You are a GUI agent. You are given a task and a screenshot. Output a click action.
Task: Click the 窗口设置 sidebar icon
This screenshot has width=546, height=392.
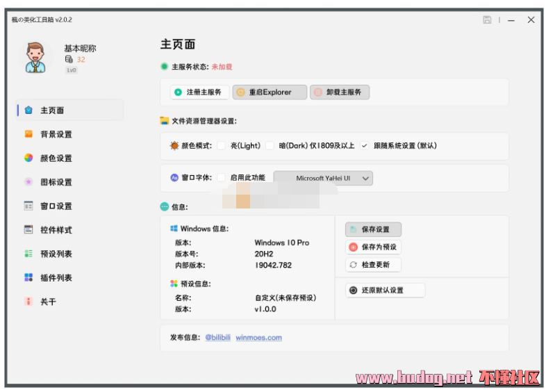(28, 206)
